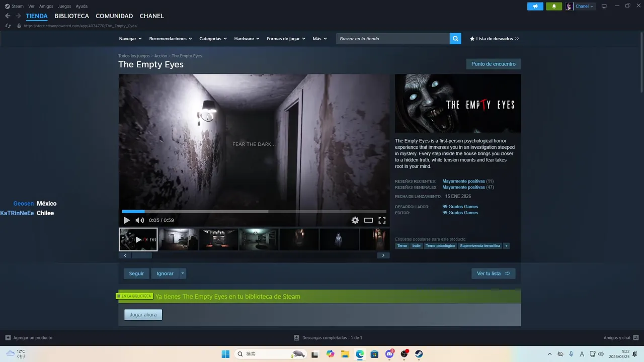
Task: Open the Ignorar options arrow
Action: click(x=183, y=274)
